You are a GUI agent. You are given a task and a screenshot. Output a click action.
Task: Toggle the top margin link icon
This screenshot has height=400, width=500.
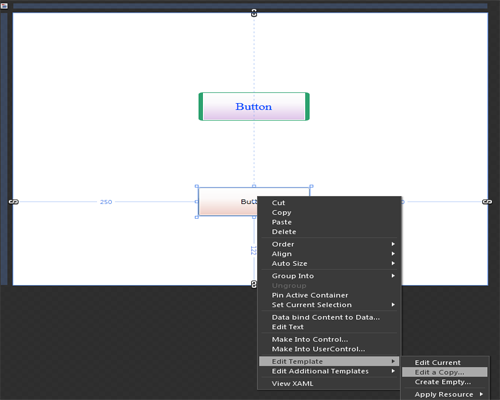[x=254, y=13]
